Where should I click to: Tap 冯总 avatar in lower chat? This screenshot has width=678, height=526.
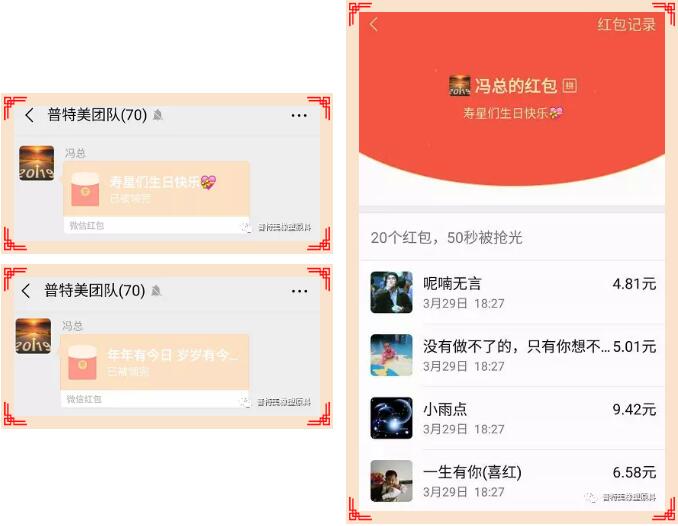coord(33,336)
